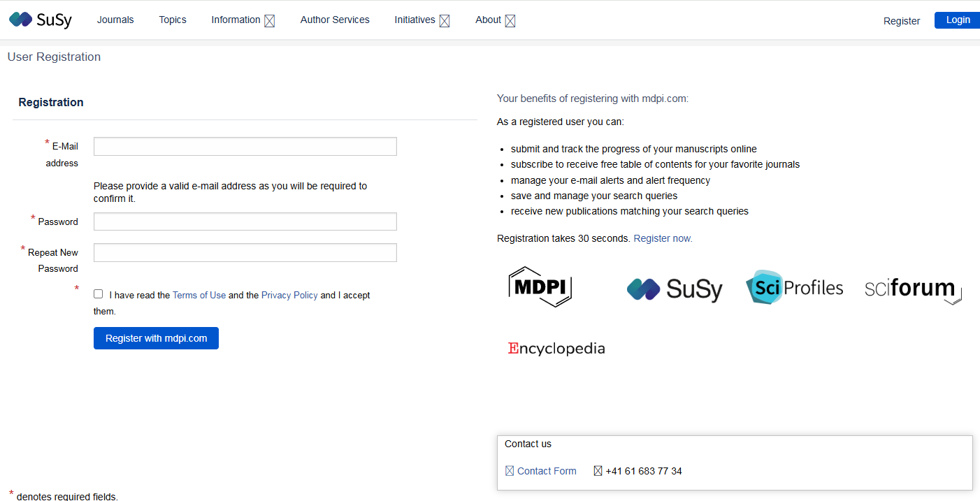Tick the Terms of Use acceptance checkbox
The height and width of the screenshot is (501, 980).
[x=98, y=294]
